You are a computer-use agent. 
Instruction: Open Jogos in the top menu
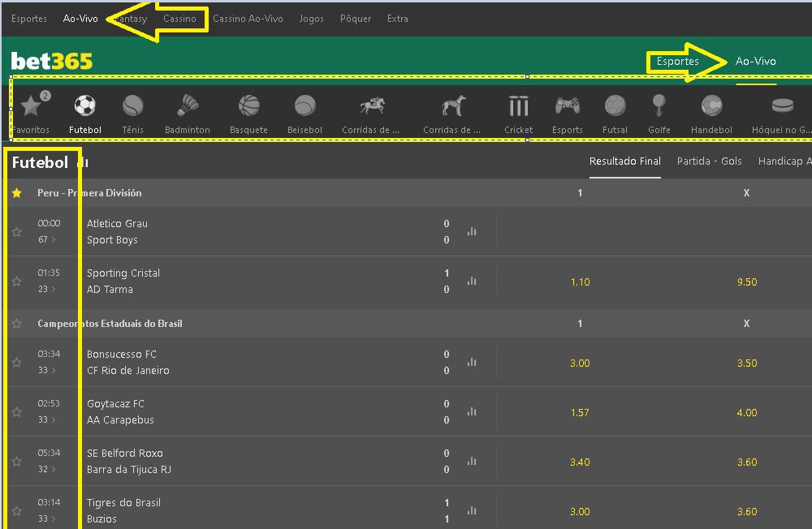click(311, 19)
